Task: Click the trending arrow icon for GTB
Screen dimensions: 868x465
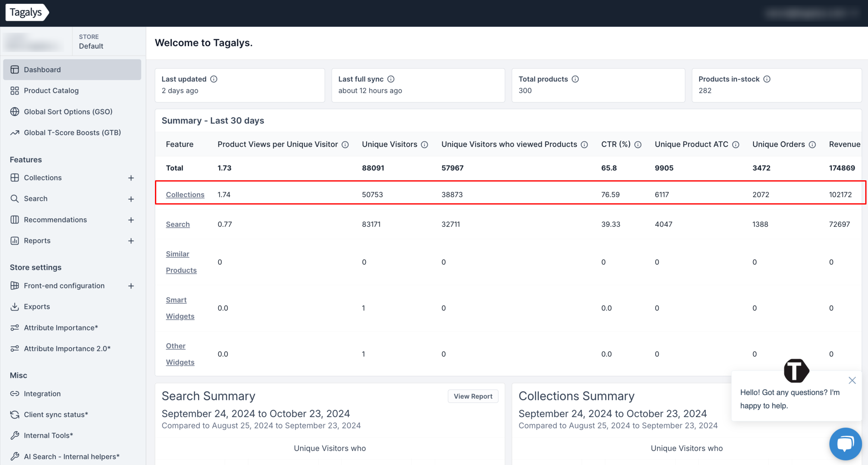Action: pos(15,133)
